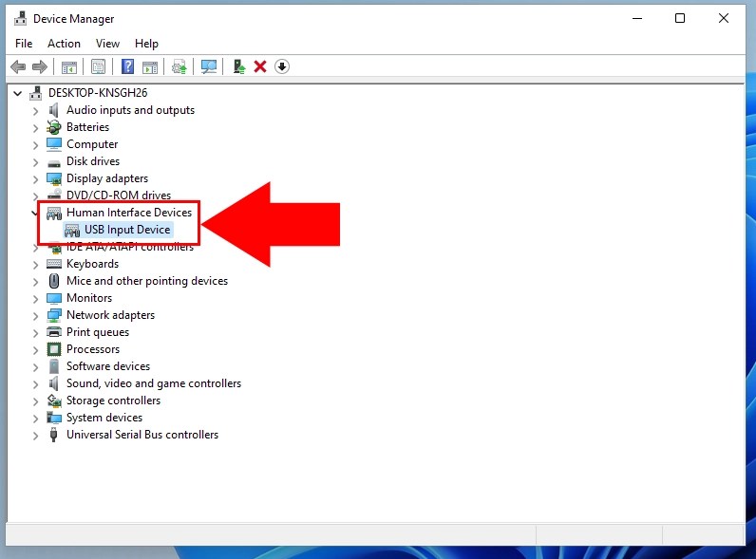Click the Storage controllers icon

54,401
